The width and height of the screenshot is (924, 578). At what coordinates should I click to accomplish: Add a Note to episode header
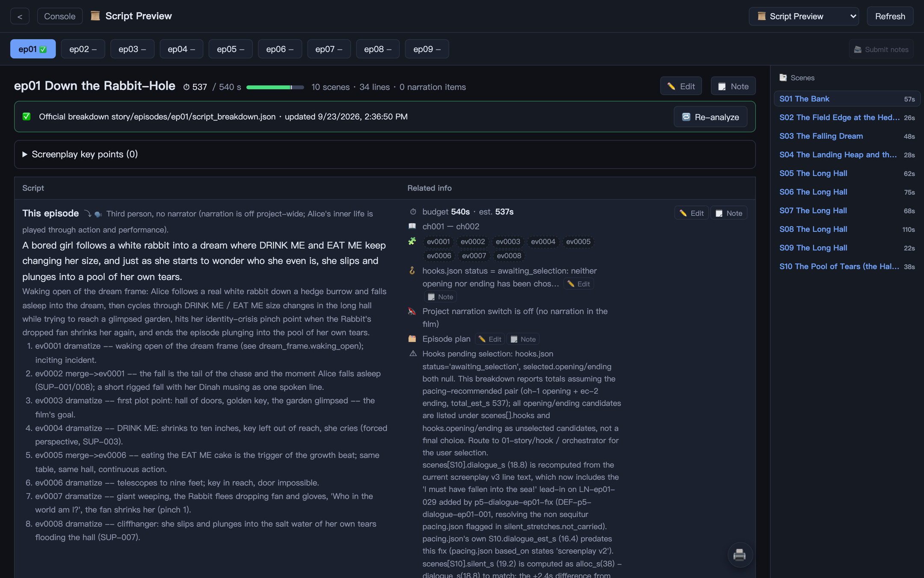(x=733, y=86)
